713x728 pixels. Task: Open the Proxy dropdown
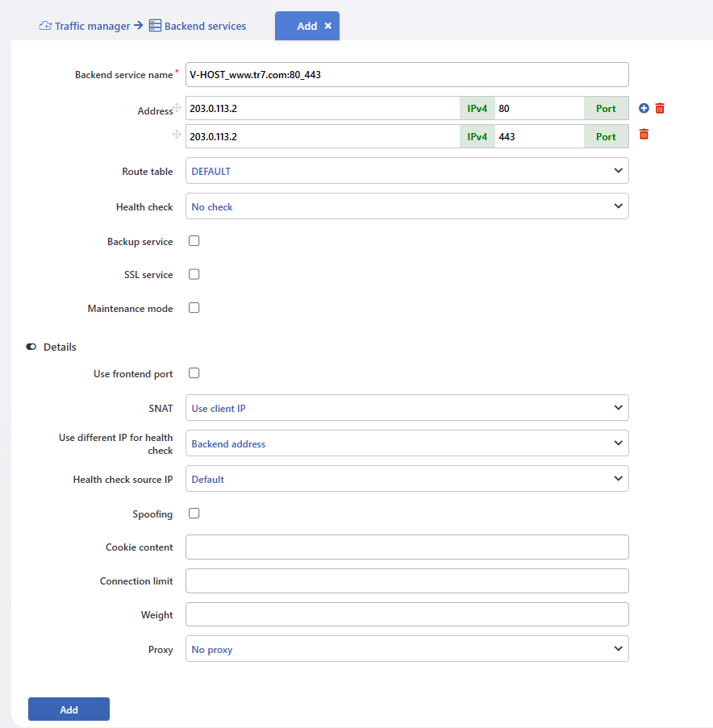click(x=407, y=649)
